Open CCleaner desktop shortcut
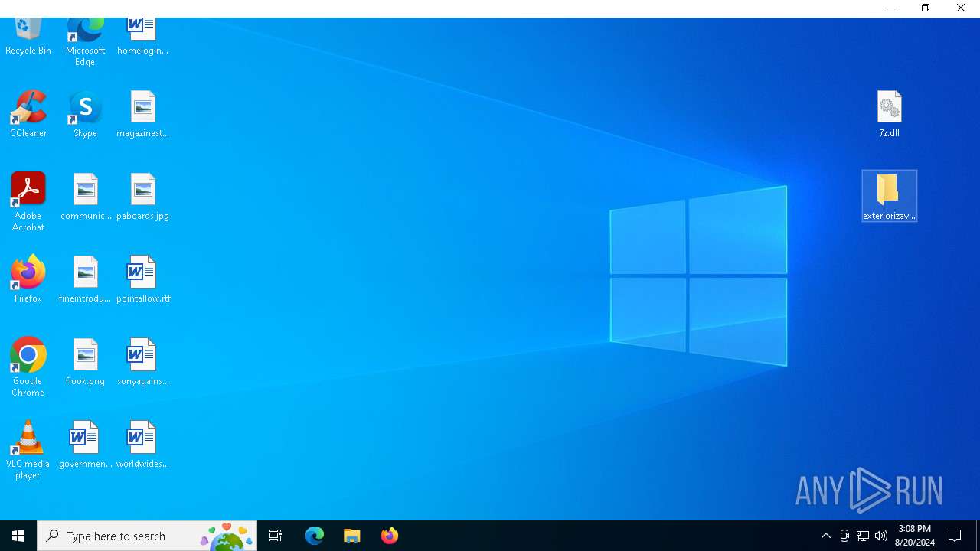The height and width of the screenshot is (551, 980). point(28,114)
